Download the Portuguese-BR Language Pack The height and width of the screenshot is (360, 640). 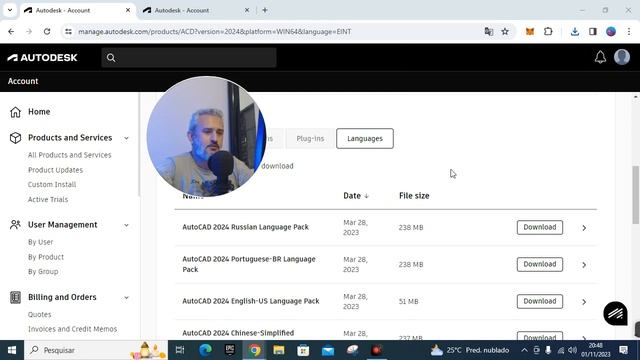coord(540,264)
